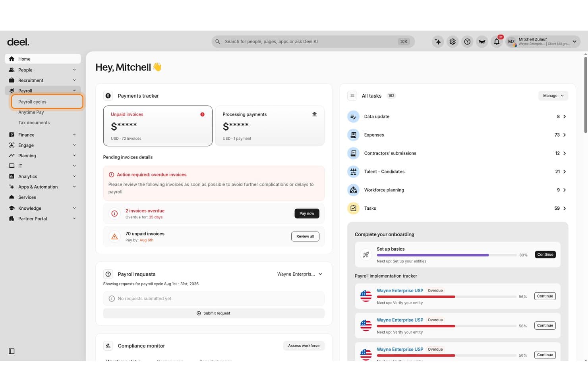
Task: Expand the People menu chevron
Action: [74, 70]
